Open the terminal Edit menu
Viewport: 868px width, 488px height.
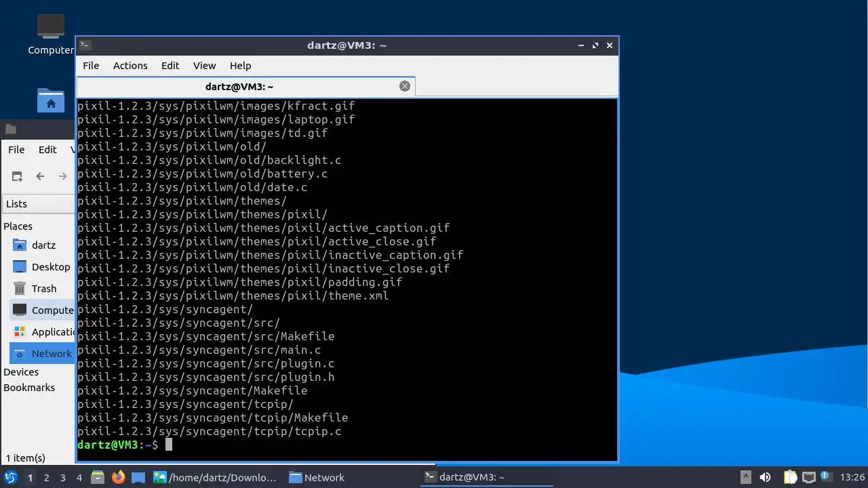tap(170, 66)
